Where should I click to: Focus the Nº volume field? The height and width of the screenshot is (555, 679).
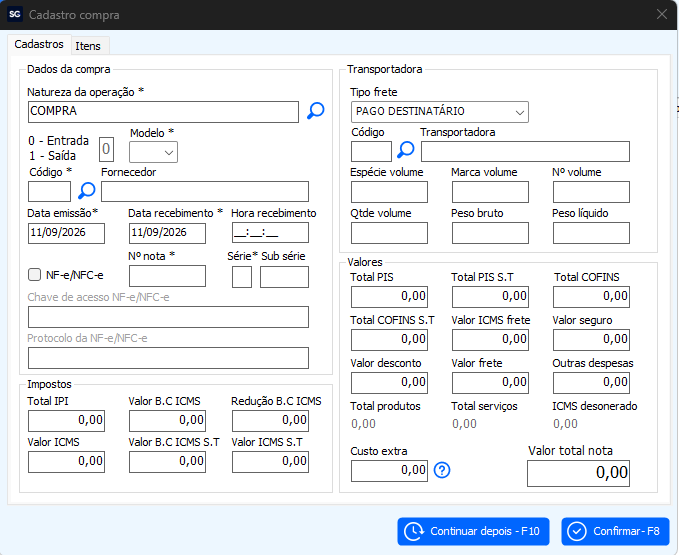click(x=591, y=192)
